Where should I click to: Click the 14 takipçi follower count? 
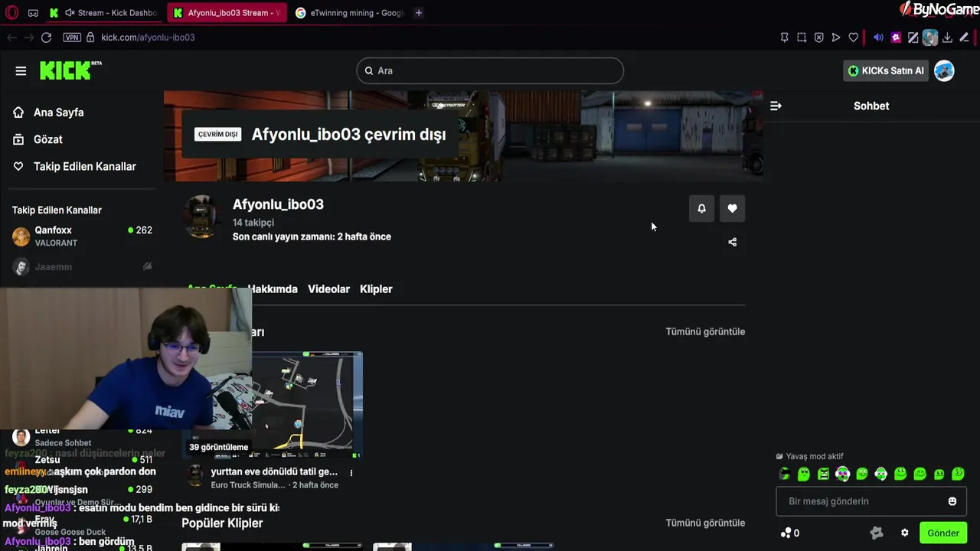pos(253,223)
